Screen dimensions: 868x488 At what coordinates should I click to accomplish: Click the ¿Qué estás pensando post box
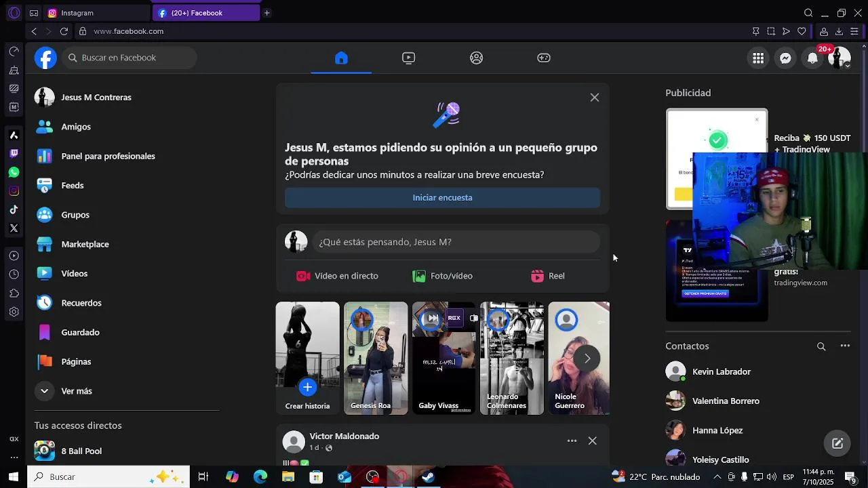click(456, 242)
